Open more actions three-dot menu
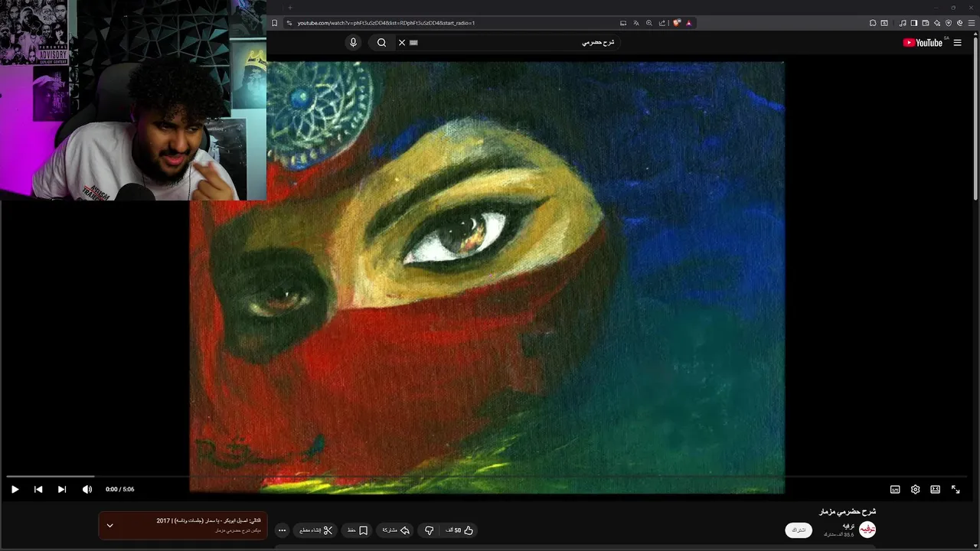The height and width of the screenshot is (551, 980). coord(282,530)
